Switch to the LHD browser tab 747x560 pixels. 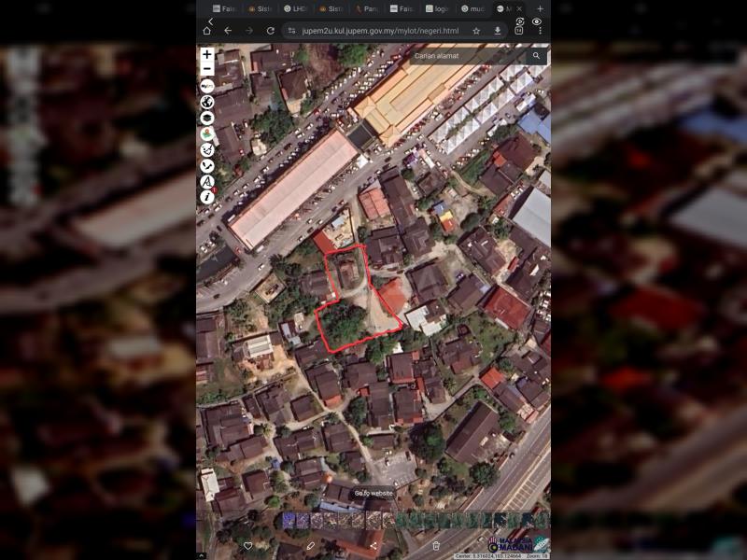pos(297,8)
